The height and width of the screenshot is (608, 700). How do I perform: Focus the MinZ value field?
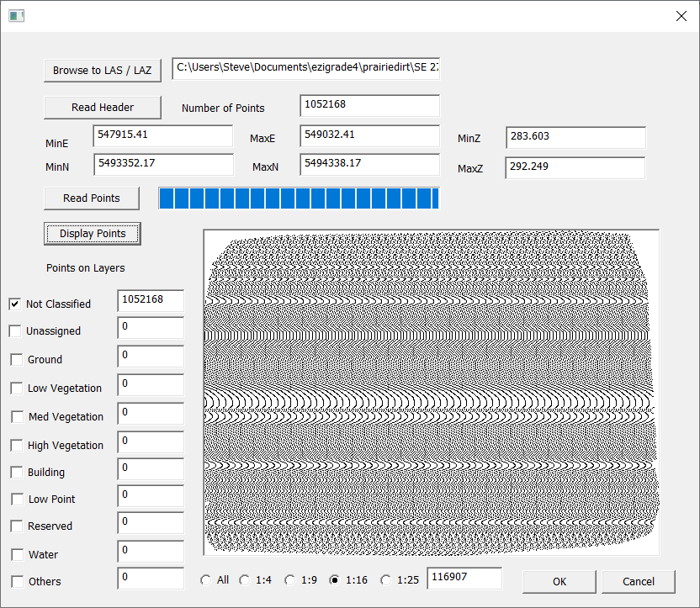[575, 137]
